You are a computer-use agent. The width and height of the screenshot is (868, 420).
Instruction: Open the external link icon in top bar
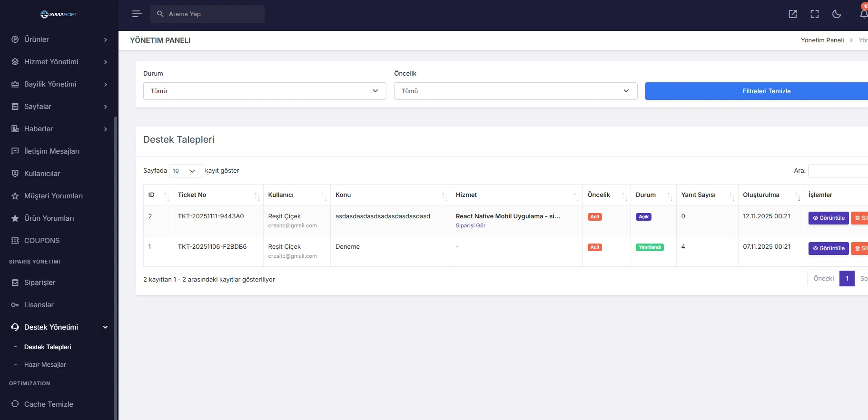[793, 14]
